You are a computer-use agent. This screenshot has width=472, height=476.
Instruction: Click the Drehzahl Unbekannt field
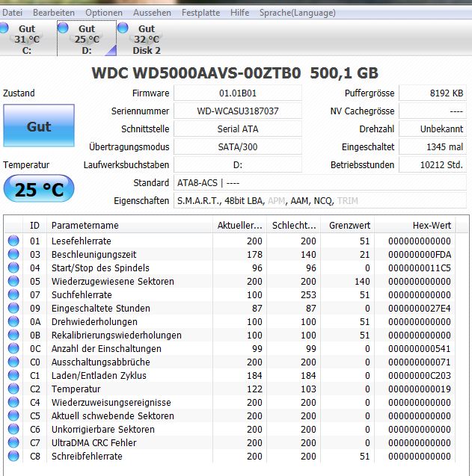click(x=432, y=129)
